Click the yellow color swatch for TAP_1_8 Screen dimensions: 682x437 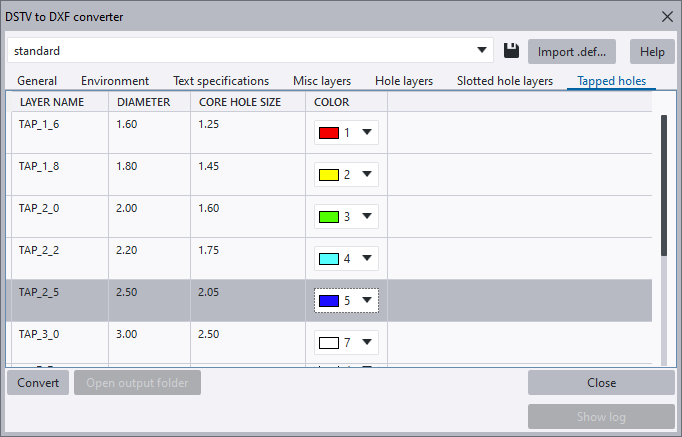(329, 175)
